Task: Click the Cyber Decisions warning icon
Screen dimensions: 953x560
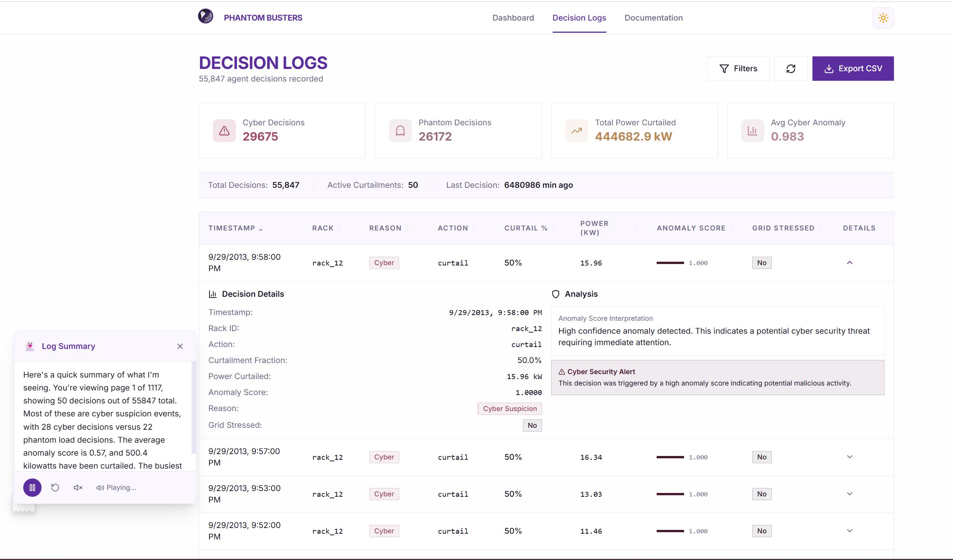Action: click(x=224, y=131)
